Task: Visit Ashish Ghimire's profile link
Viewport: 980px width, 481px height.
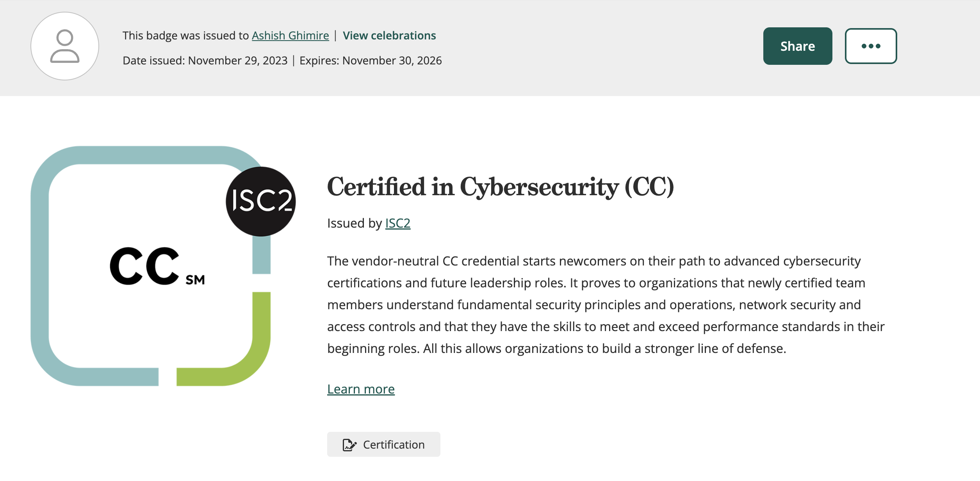Action: 290,35
